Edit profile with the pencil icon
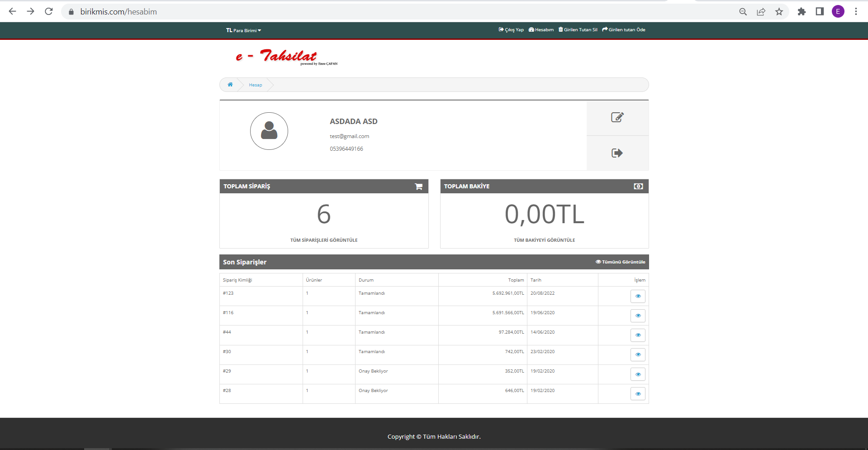 pos(617,117)
